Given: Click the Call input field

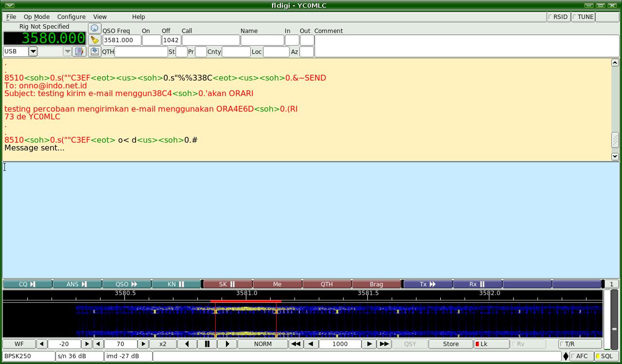Looking at the screenshot, I should click(210, 40).
